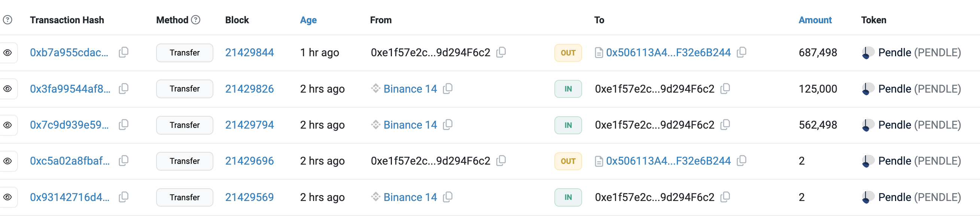
Task: Toggle eye preview for transaction 0x93142716d4
Action: 7,197
